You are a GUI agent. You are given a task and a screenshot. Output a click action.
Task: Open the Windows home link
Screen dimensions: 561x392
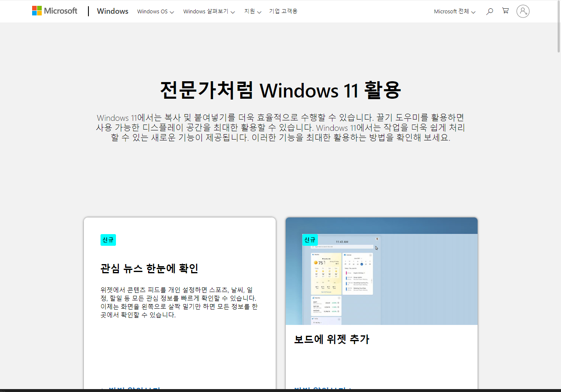(113, 11)
